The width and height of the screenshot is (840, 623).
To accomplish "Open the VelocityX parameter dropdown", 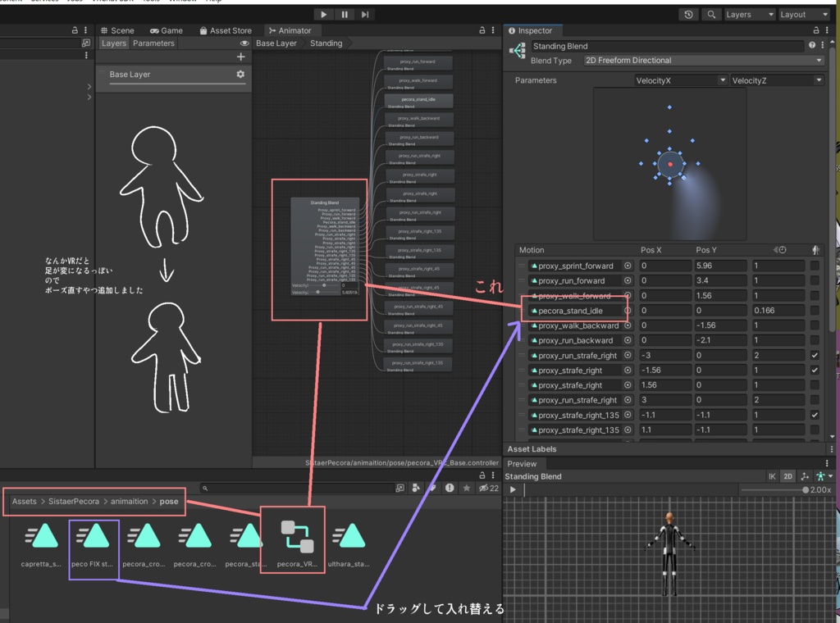I will 680,80.
